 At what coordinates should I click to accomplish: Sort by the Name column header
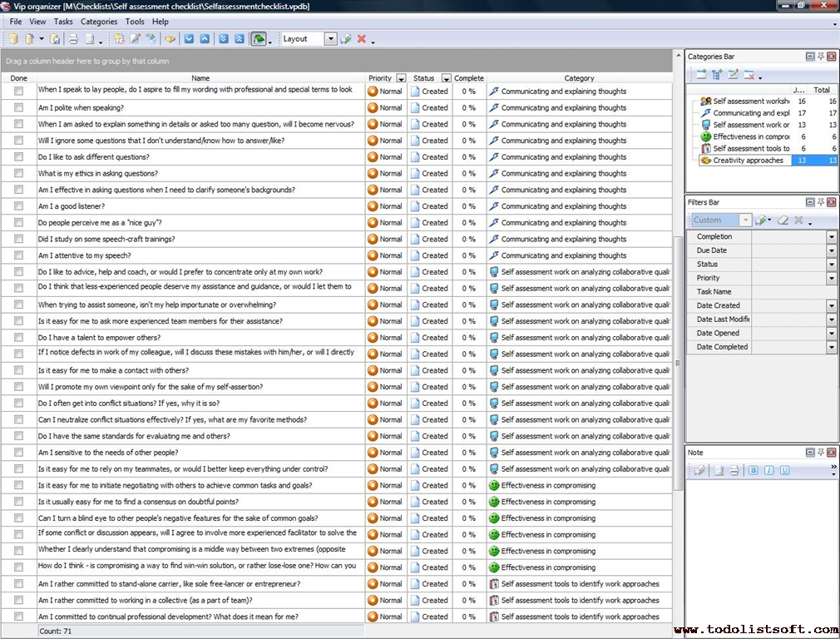(x=200, y=78)
